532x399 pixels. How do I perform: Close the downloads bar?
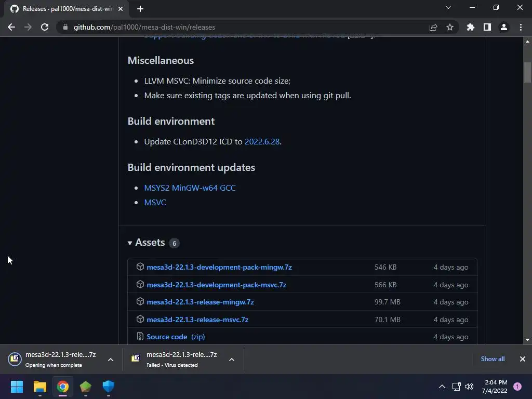point(523,359)
